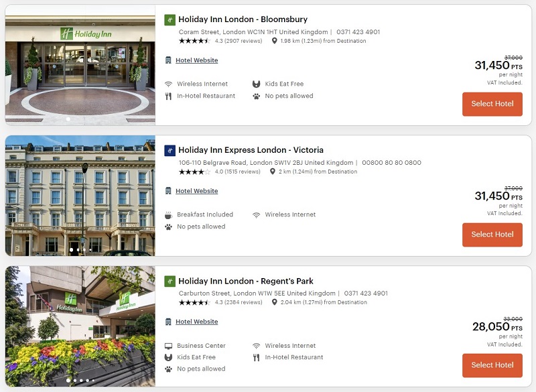Select Hotel for Holiday Inn Express Victoria
This screenshot has width=536, height=392.
click(x=492, y=235)
